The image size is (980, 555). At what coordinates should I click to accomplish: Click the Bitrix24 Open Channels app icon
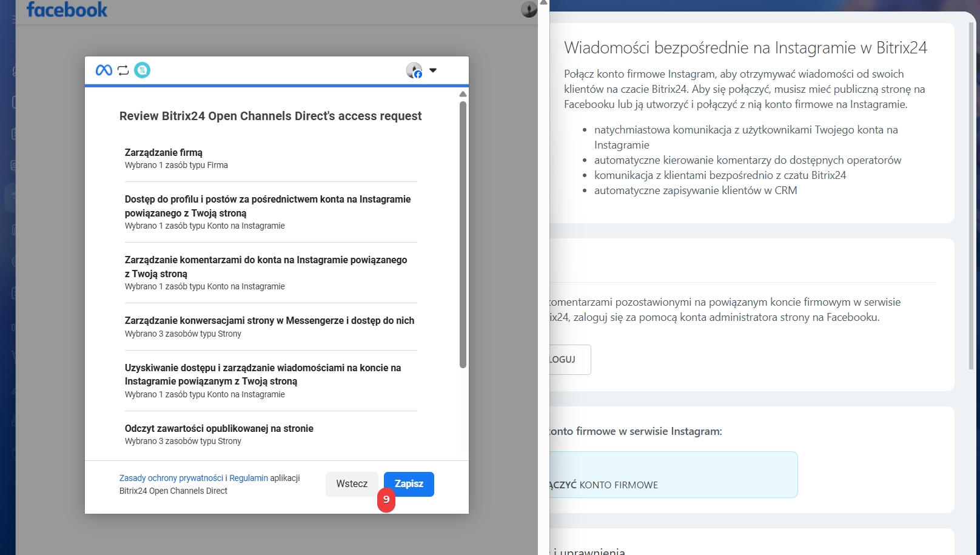point(142,70)
